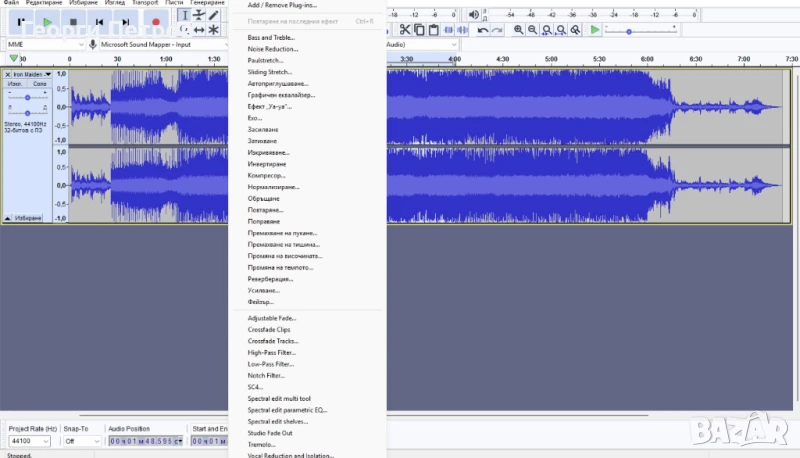Choose Noise Reduction... from the effects menu
800x458 pixels.
click(x=272, y=49)
